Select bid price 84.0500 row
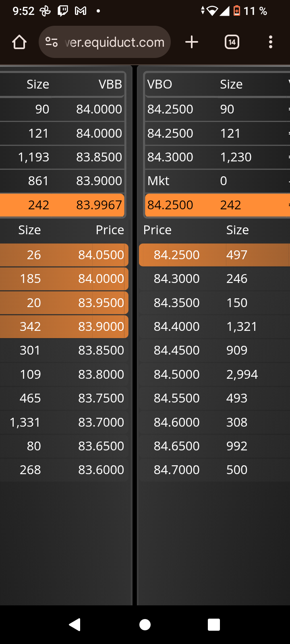 [x=64, y=255]
